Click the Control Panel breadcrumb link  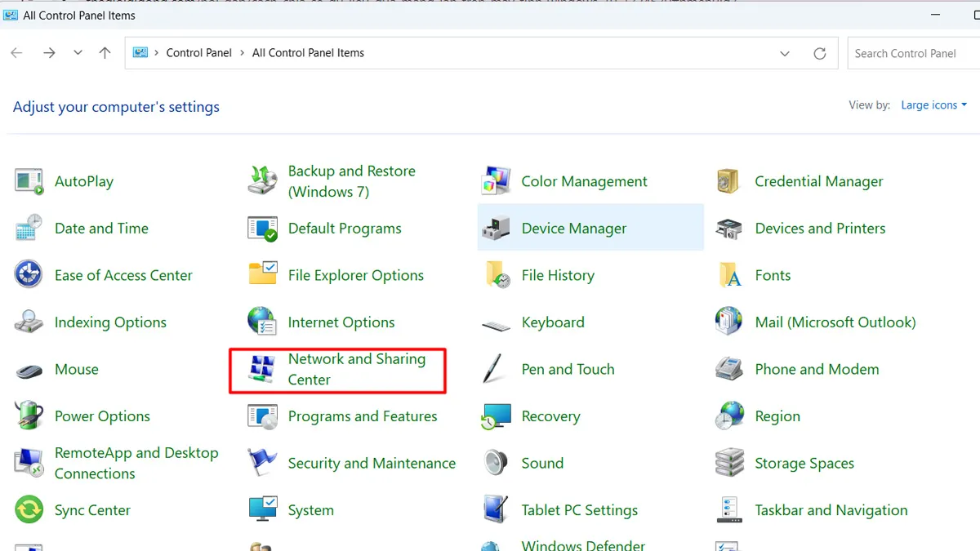pos(198,52)
